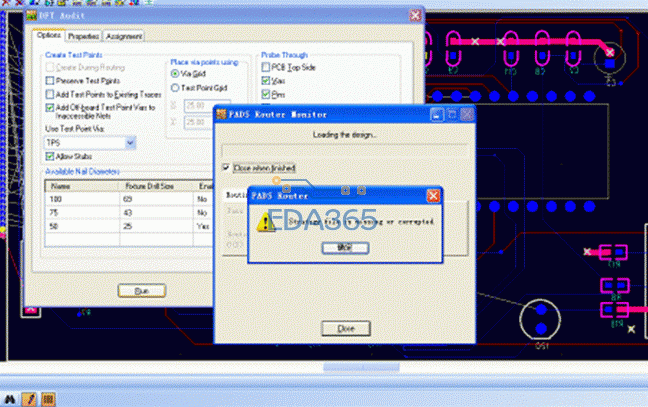Open the Use Test Point Via dropdown

(x=130, y=143)
